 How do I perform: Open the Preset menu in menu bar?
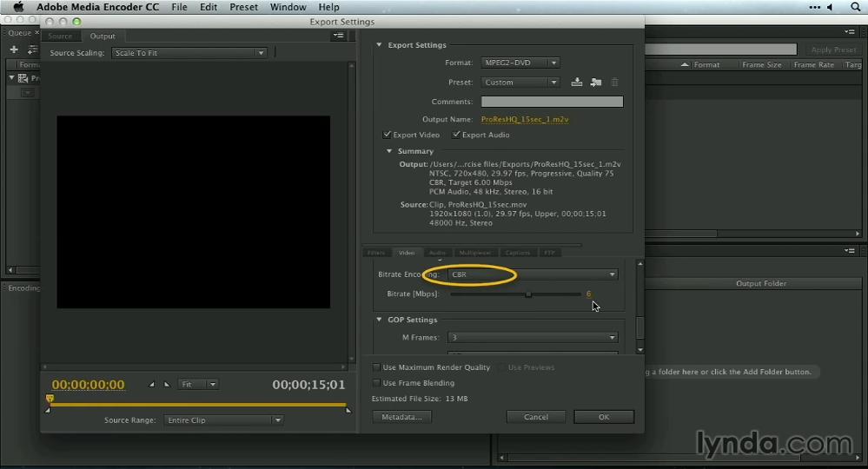[243, 7]
